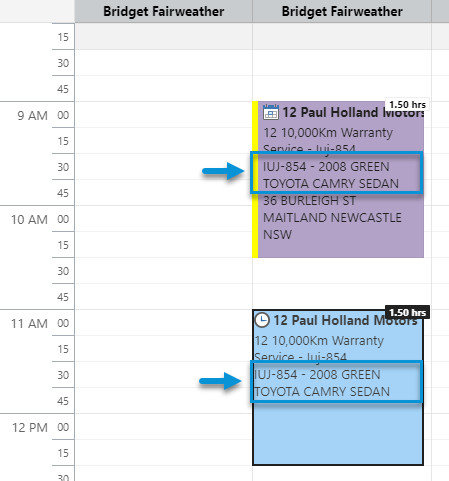Screen dimensions: 449x481
Task: Click the yellow status strip on the purple appointment
Action: coord(255,179)
